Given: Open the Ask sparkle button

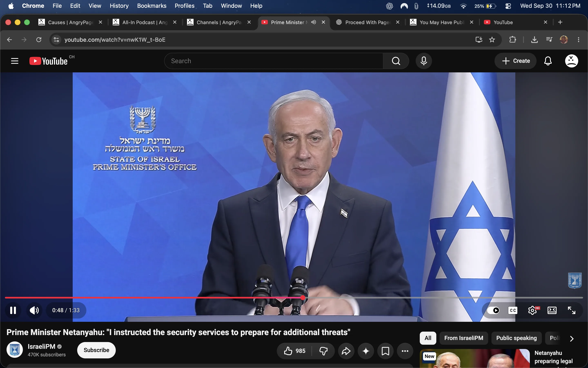Looking at the screenshot, I should 366,351.
